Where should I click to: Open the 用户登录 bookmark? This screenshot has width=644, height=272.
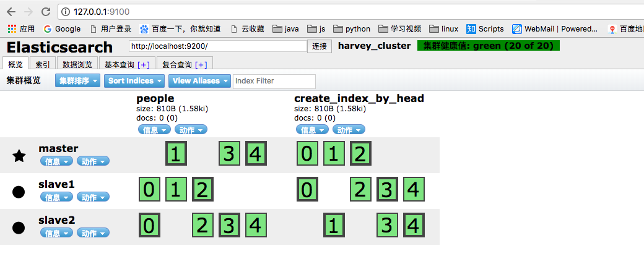click(x=111, y=28)
